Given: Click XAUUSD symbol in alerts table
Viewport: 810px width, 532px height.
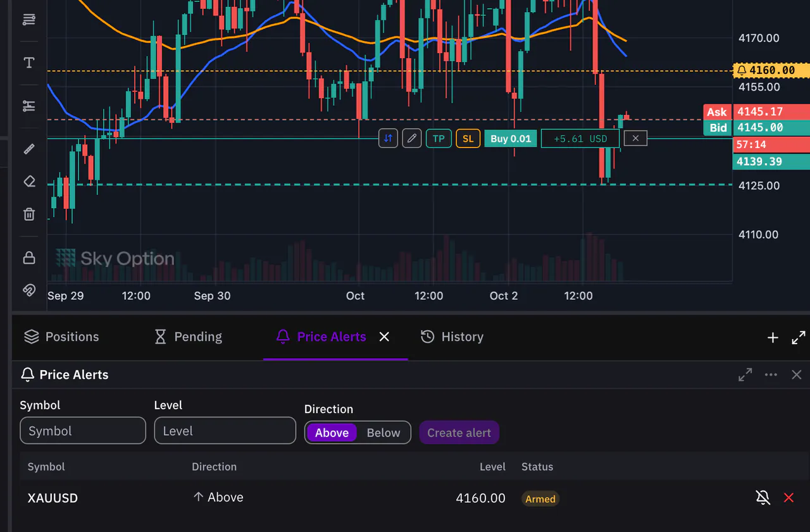Looking at the screenshot, I should tap(53, 498).
